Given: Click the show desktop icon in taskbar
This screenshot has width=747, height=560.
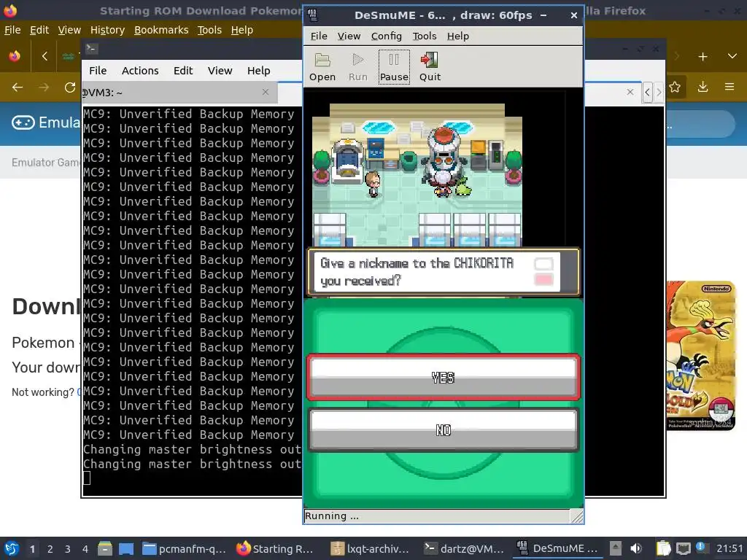Looking at the screenshot, I should (126, 548).
